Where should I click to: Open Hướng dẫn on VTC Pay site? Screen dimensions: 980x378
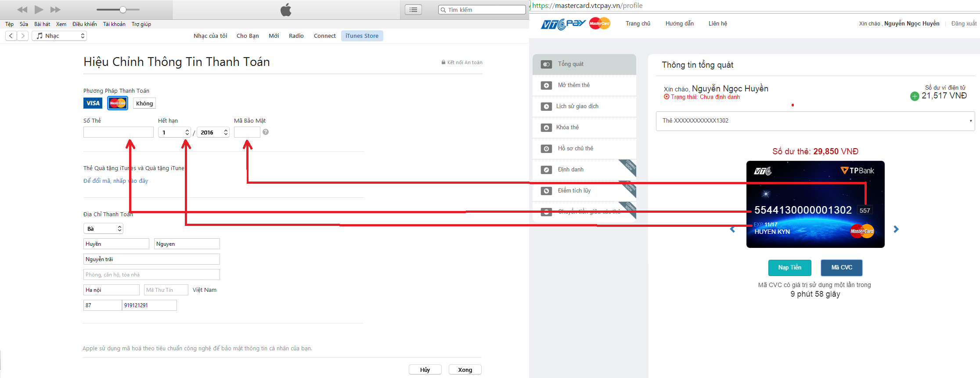point(679,24)
